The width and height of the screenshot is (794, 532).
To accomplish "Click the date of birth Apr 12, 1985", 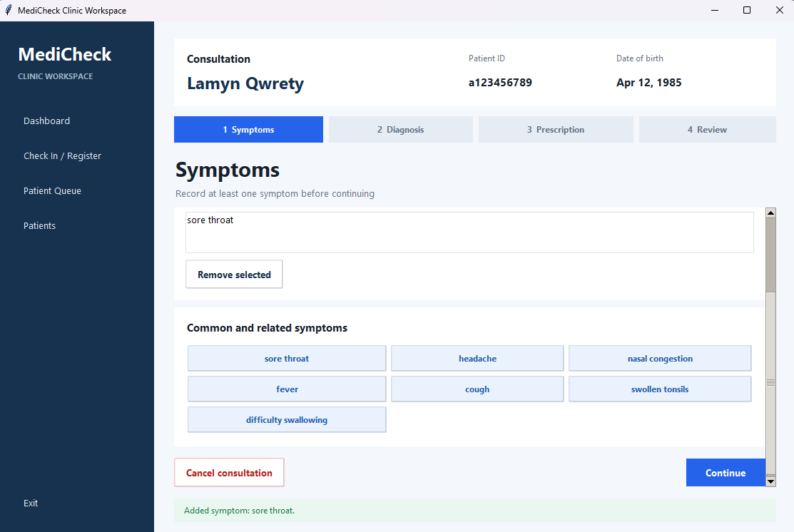I will pyautogui.click(x=648, y=83).
